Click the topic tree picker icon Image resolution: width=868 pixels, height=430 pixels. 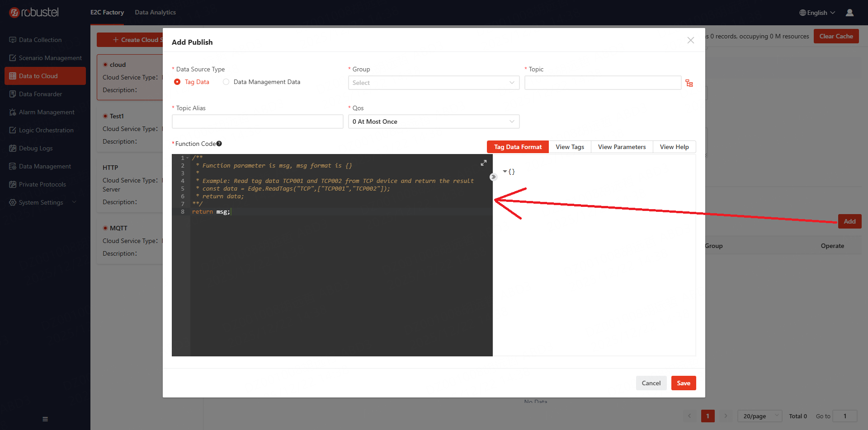[689, 83]
